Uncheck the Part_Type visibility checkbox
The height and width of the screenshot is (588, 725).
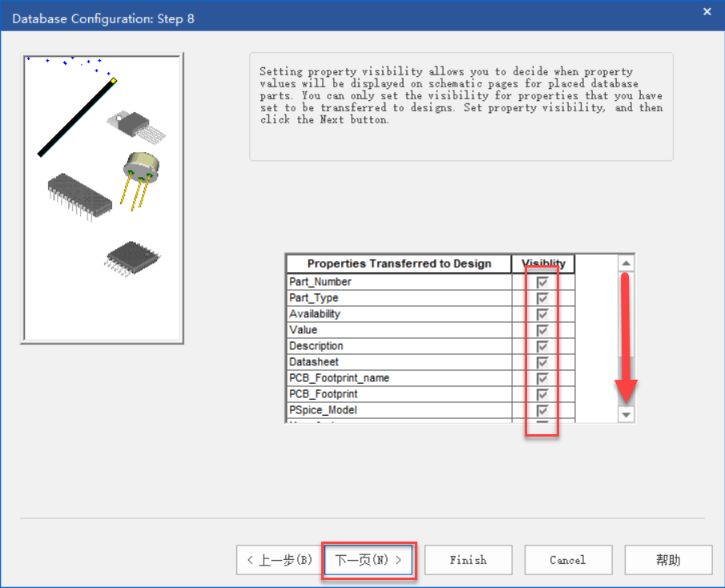542,298
